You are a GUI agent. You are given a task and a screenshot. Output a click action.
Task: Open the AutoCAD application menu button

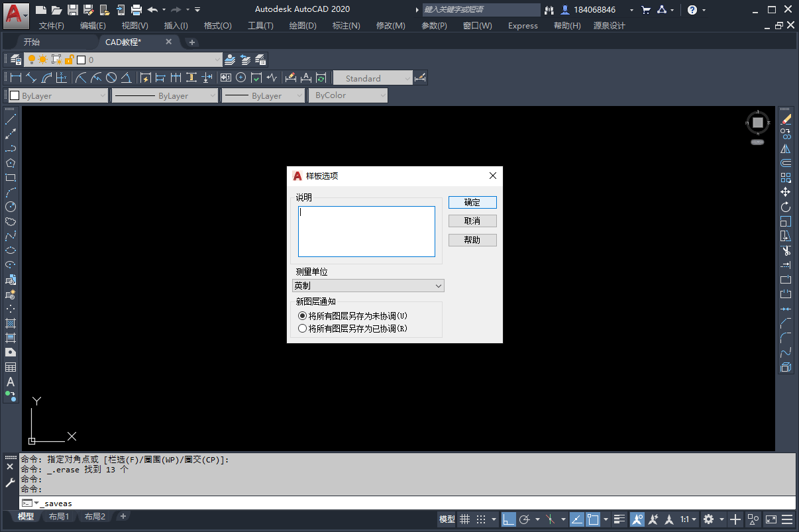pyautogui.click(x=16, y=15)
